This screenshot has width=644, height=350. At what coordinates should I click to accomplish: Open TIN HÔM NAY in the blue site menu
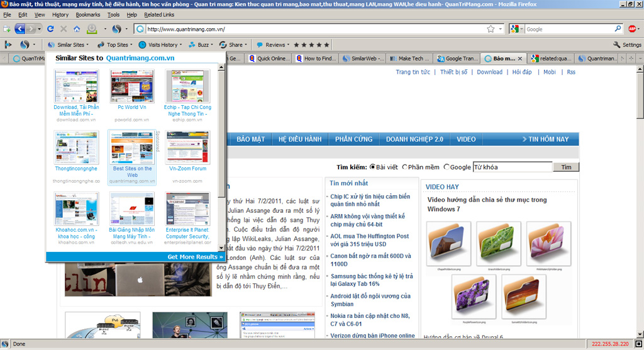pos(545,139)
